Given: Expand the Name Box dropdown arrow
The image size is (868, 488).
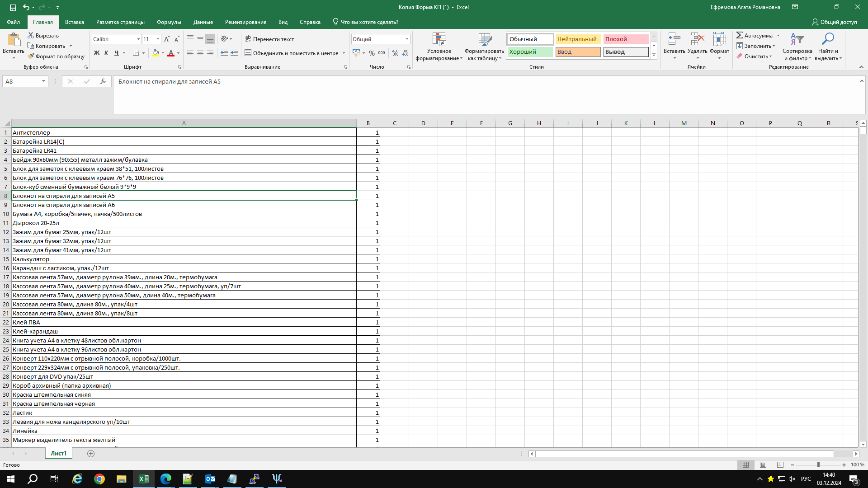Looking at the screenshot, I should pos(43,81).
